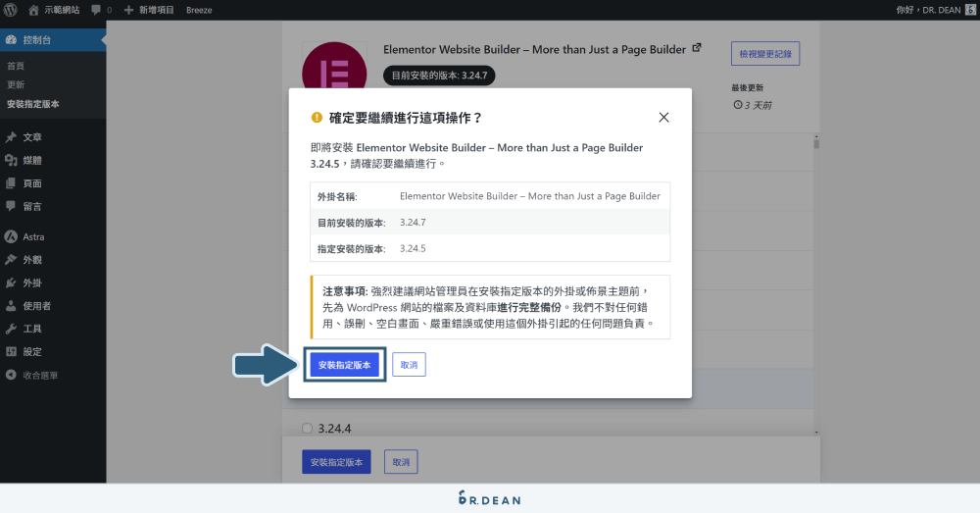Click 檢視變更記錄 button
Image resolution: width=980 pixels, height=513 pixels.
(765, 54)
